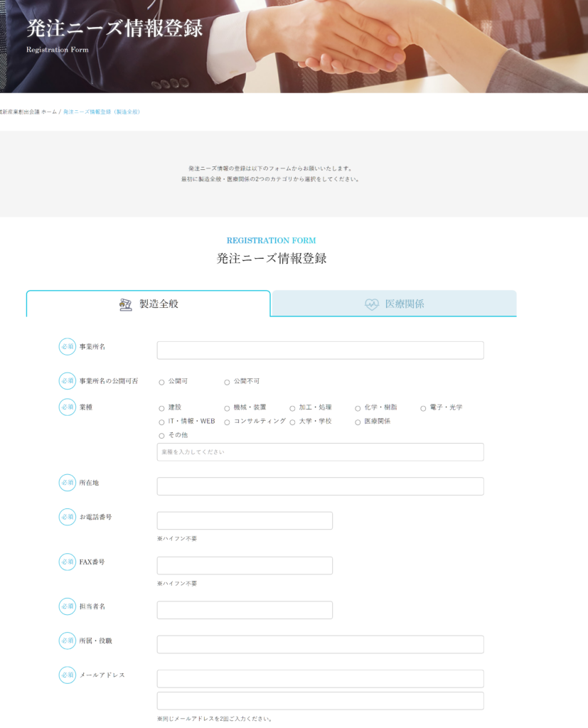Click the 必須 badge beside FAX番号
Image resolution: width=588 pixels, height=728 pixels.
[x=68, y=562]
